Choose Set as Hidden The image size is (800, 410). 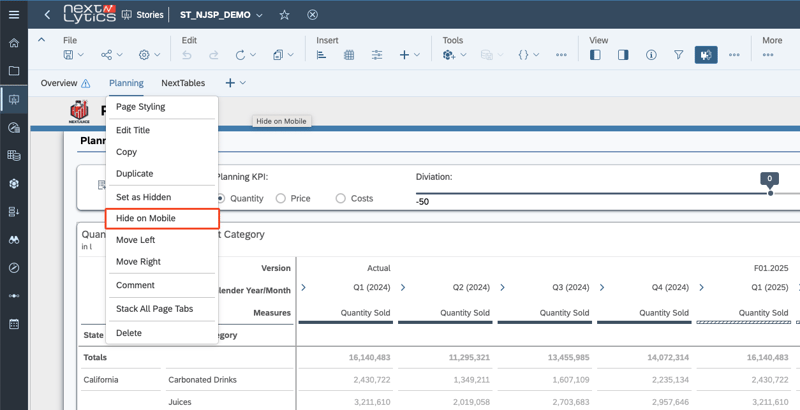pos(162,197)
